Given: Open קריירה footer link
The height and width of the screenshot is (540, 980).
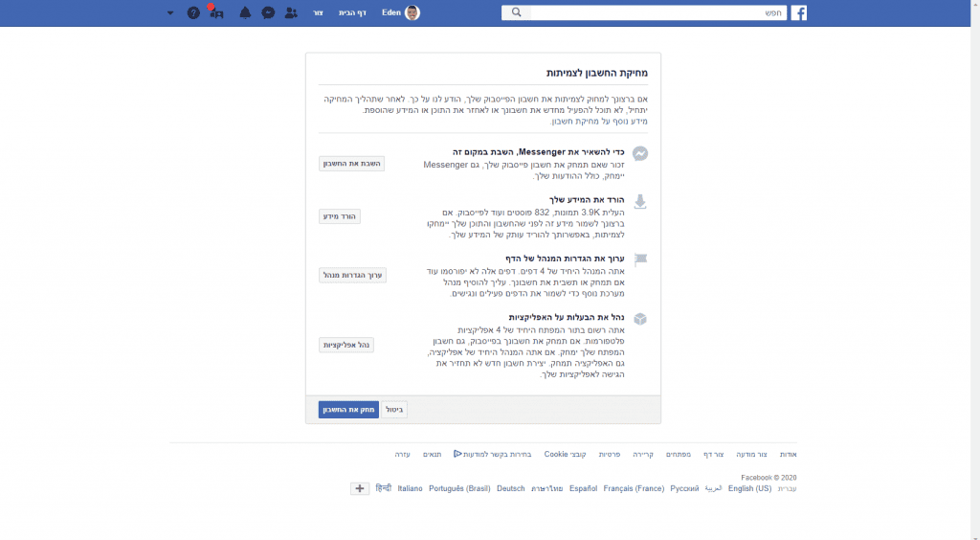Looking at the screenshot, I should (x=643, y=455).
